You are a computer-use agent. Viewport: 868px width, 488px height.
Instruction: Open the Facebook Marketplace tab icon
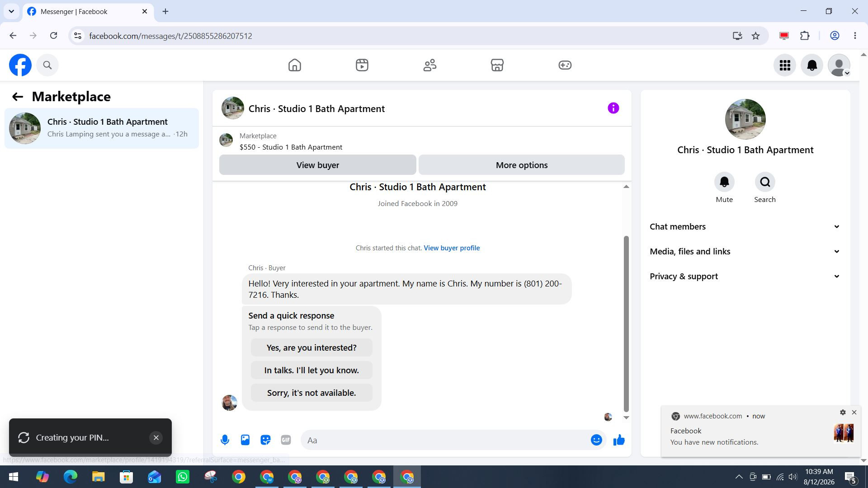tap(497, 65)
